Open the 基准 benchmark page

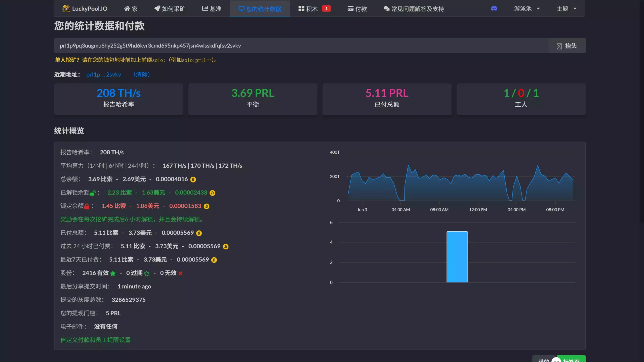click(x=212, y=9)
